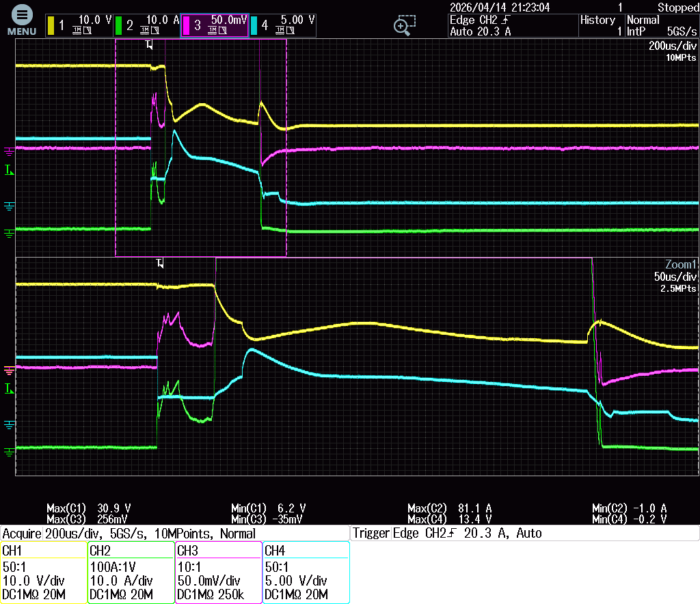Click the CH3 50.0mV/div value
Screen dimensions: 700x604
tap(208, 581)
